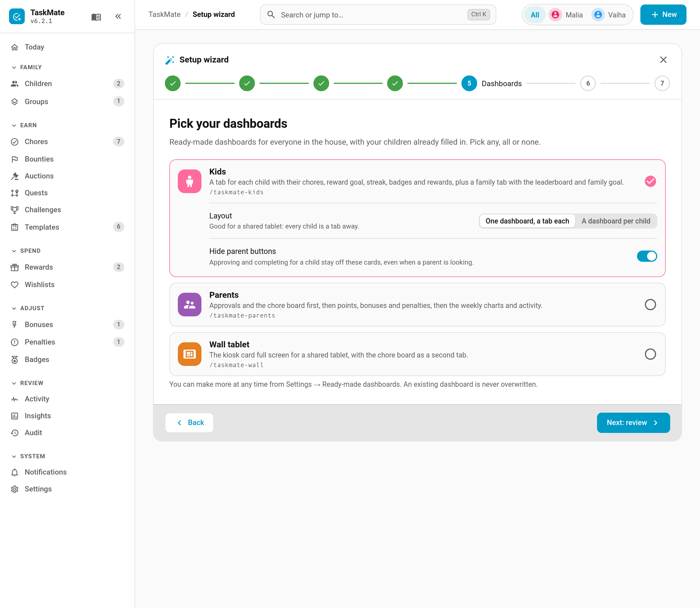This screenshot has width=700, height=608.
Task: Go to Groups in sidebar
Action: pos(67,101)
